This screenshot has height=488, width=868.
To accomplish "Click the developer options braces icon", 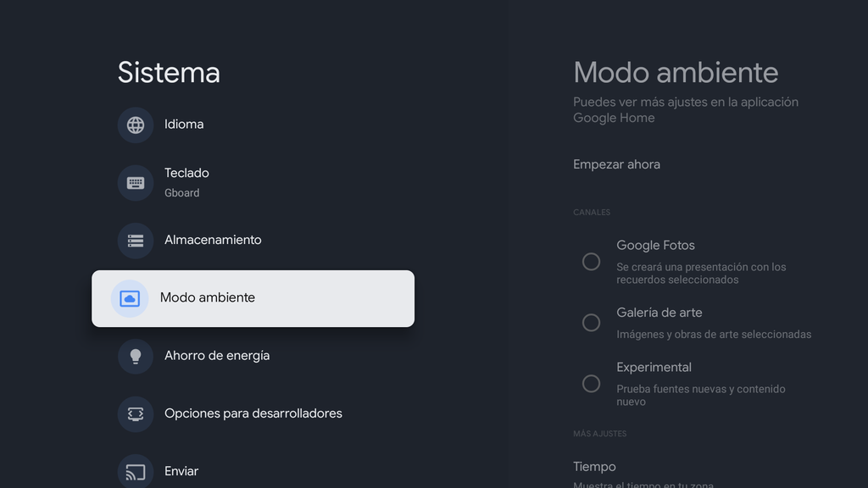I will pyautogui.click(x=136, y=413).
